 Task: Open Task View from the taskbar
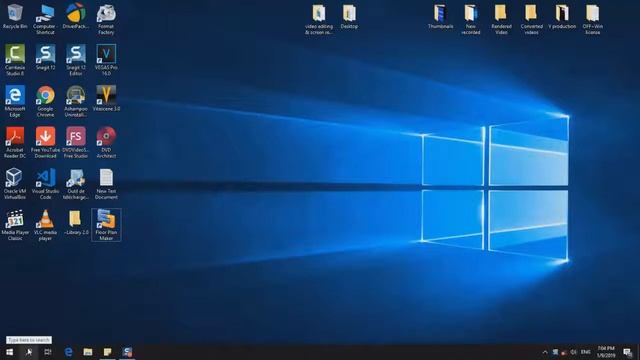click(48, 352)
